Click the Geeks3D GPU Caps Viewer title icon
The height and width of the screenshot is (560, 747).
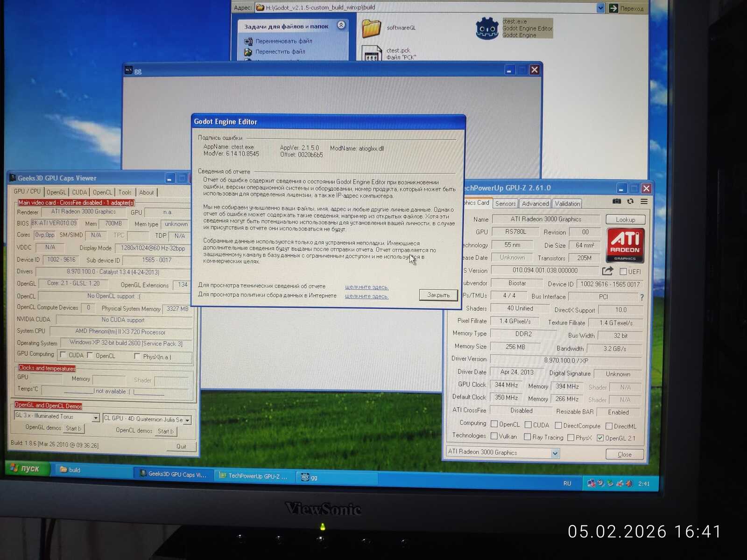(x=12, y=178)
